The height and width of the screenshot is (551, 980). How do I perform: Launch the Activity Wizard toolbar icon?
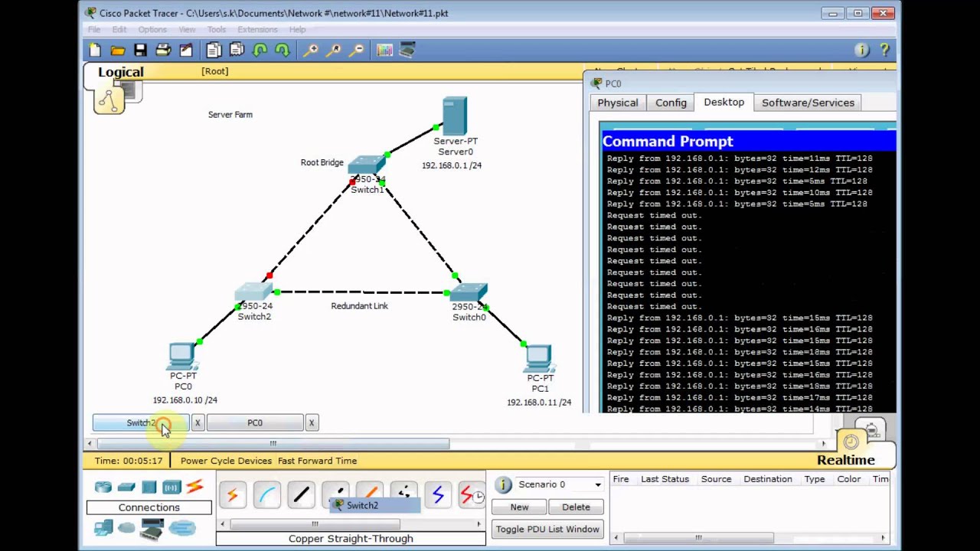pos(186,51)
